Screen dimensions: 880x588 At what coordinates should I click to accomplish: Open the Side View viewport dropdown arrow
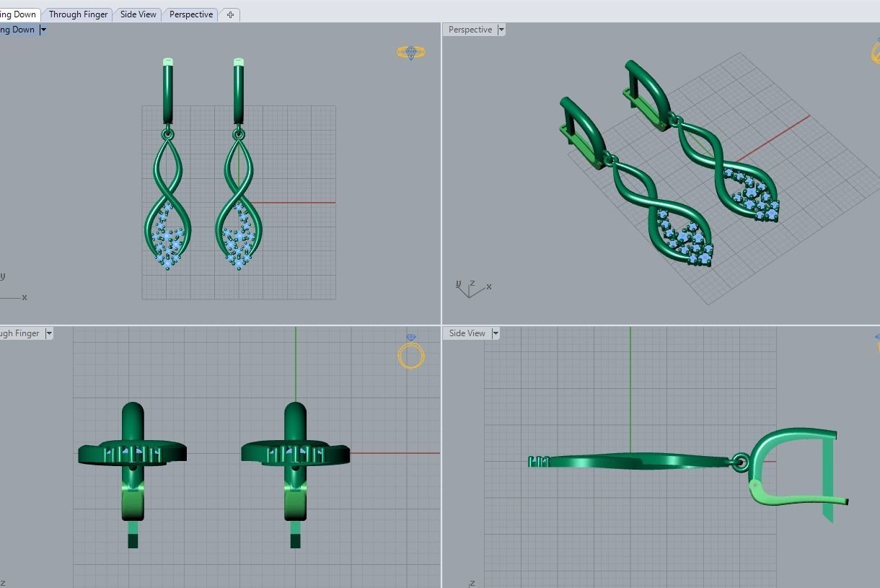point(496,333)
